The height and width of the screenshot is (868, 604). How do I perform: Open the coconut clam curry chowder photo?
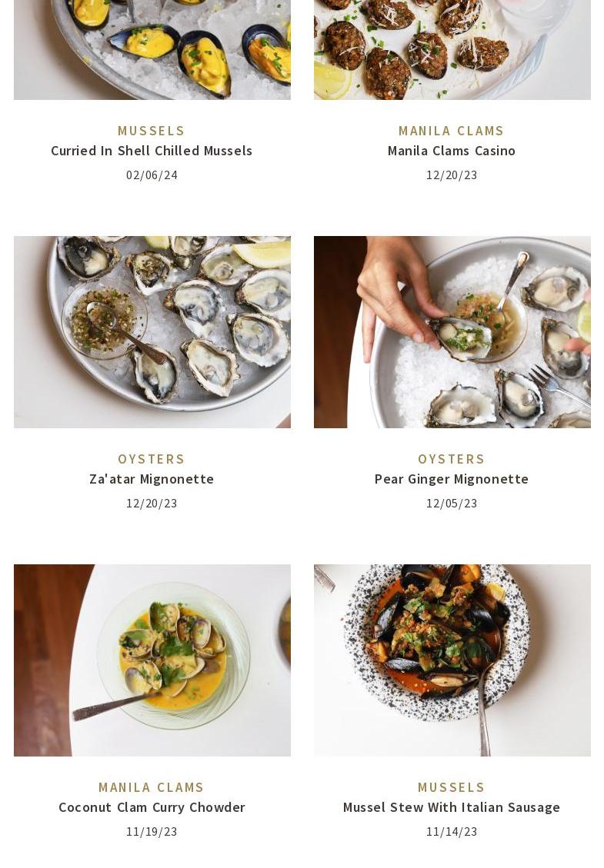152,660
